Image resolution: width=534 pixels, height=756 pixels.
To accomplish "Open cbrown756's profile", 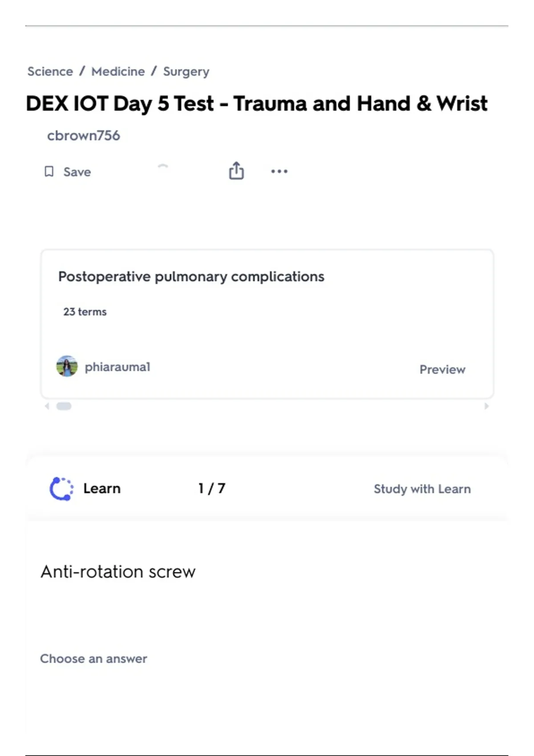I will pyautogui.click(x=84, y=136).
